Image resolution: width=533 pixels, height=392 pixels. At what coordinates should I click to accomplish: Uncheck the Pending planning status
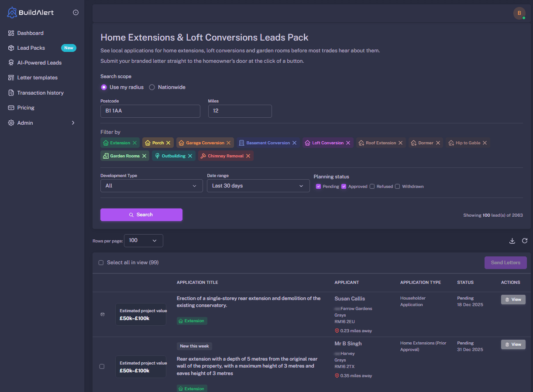[318, 186]
